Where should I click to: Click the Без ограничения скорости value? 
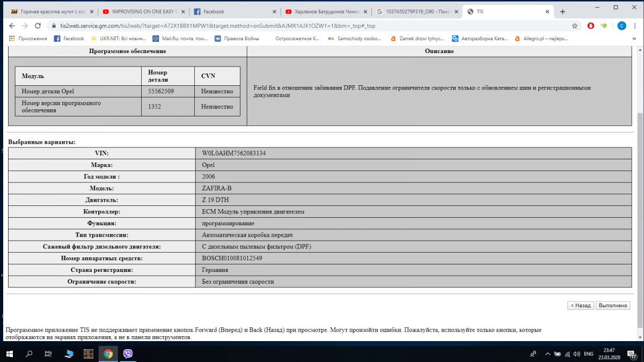238,282
